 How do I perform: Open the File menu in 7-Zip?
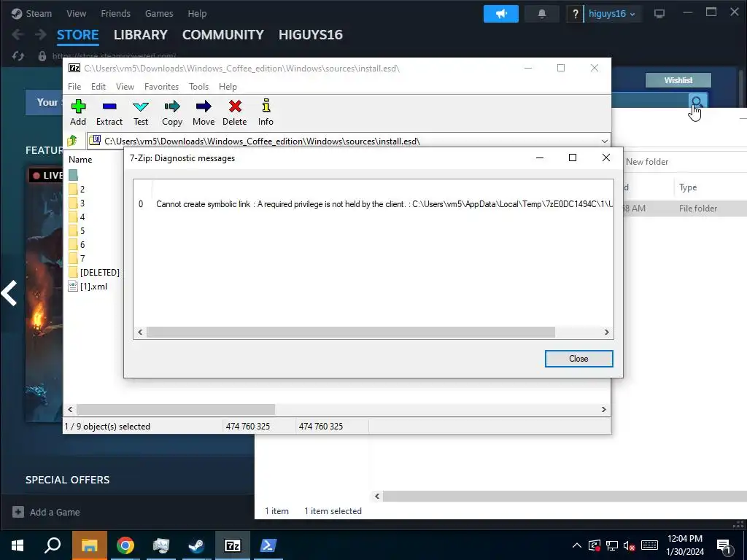(x=74, y=87)
